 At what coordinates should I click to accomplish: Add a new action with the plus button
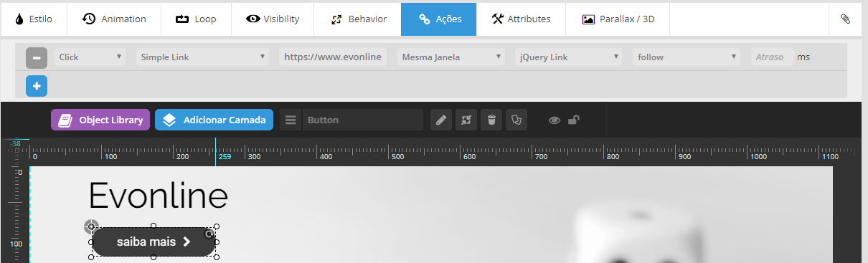click(x=37, y=86)
